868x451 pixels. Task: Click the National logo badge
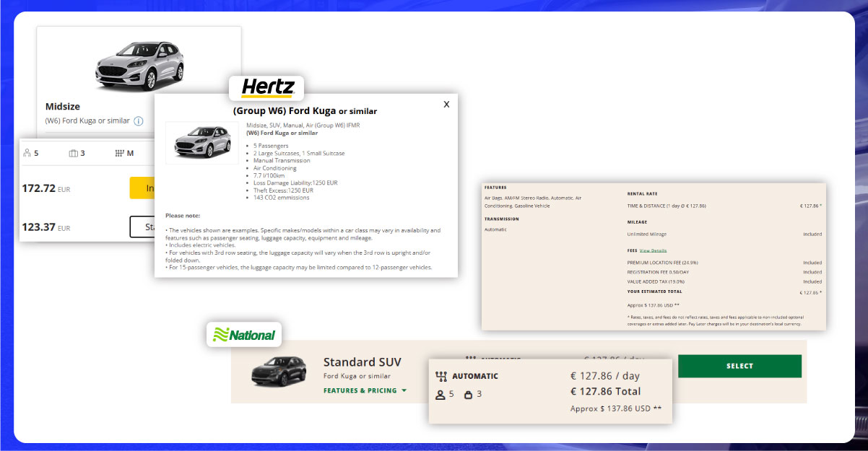(243, 335)
